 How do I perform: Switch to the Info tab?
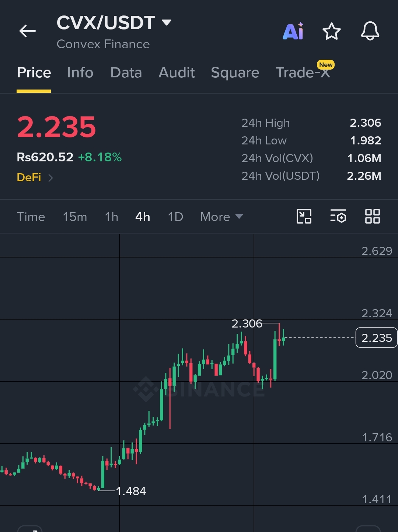point(80,73)
